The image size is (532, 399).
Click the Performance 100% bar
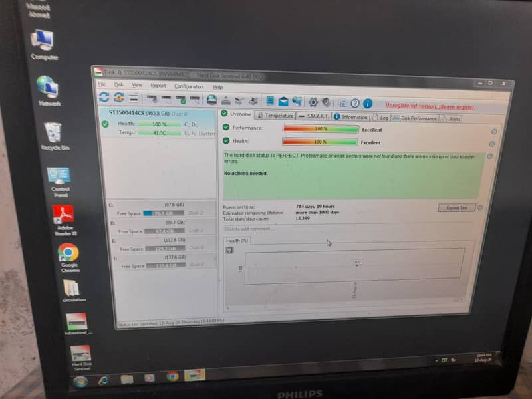pos(321,129)
